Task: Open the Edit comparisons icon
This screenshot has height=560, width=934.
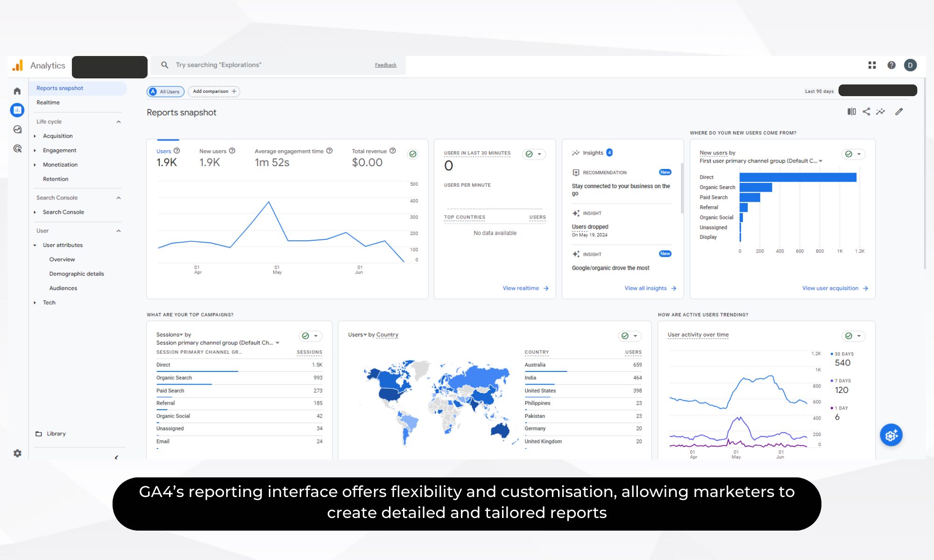Action: point(851,112)
